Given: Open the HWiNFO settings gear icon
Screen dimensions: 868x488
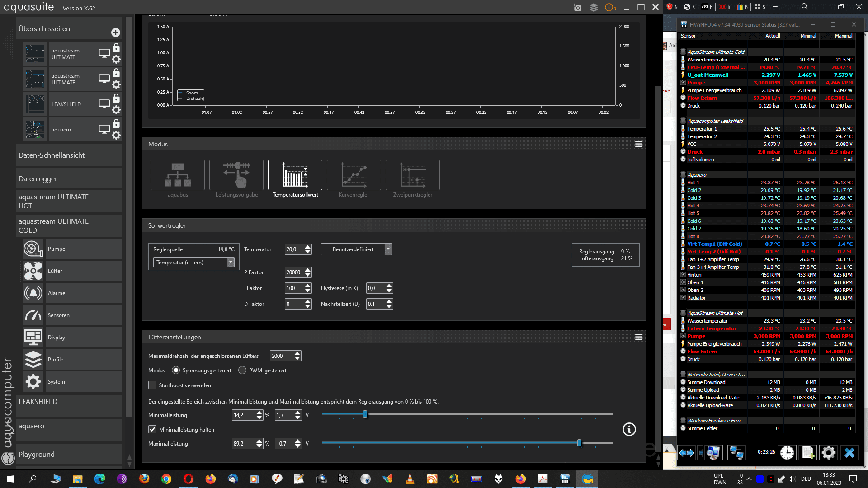Looking at the screenshot, I should tap(828, 452).
